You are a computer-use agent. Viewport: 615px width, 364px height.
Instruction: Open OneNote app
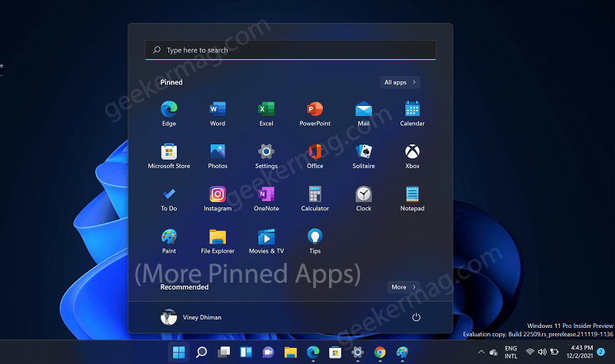tap(266, 199)
